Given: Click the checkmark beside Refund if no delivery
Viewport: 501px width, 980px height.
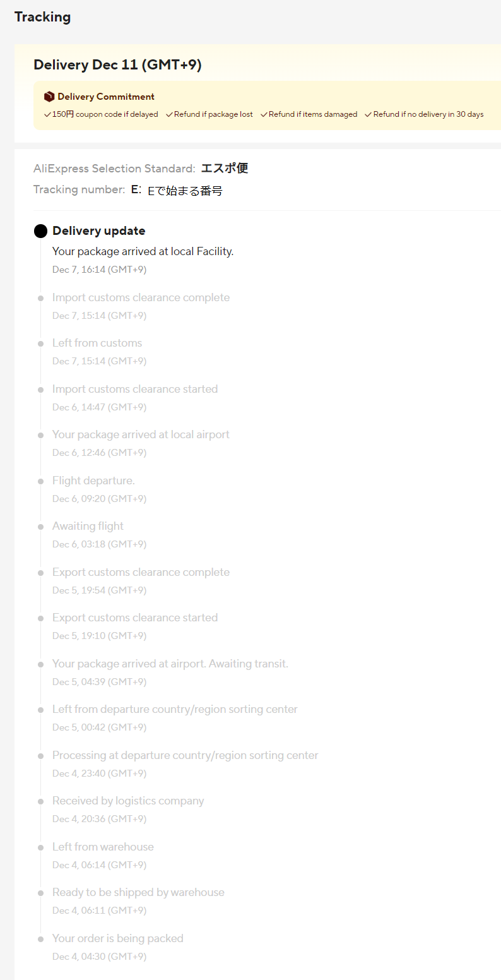Looking at the screenshot, I should pyautogui.click(x=368, y=114).
